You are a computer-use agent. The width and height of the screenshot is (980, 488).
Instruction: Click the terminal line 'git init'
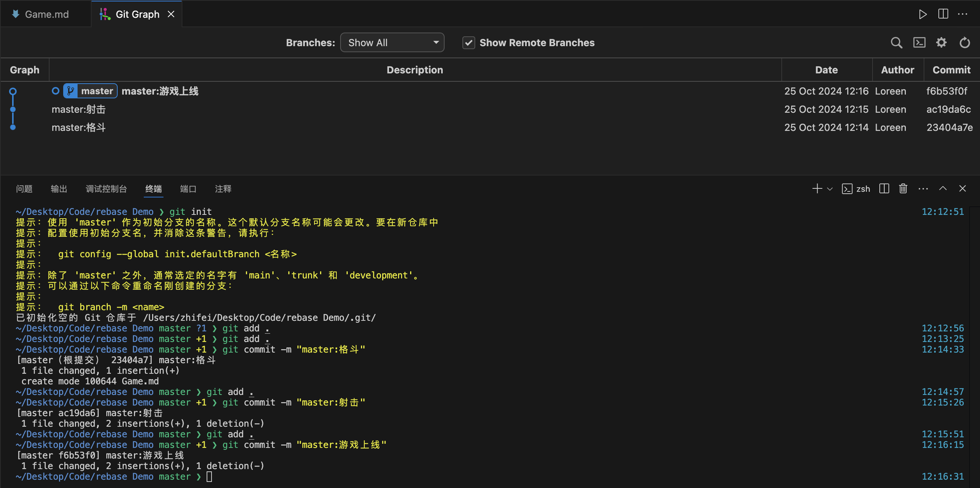(190, 211)
